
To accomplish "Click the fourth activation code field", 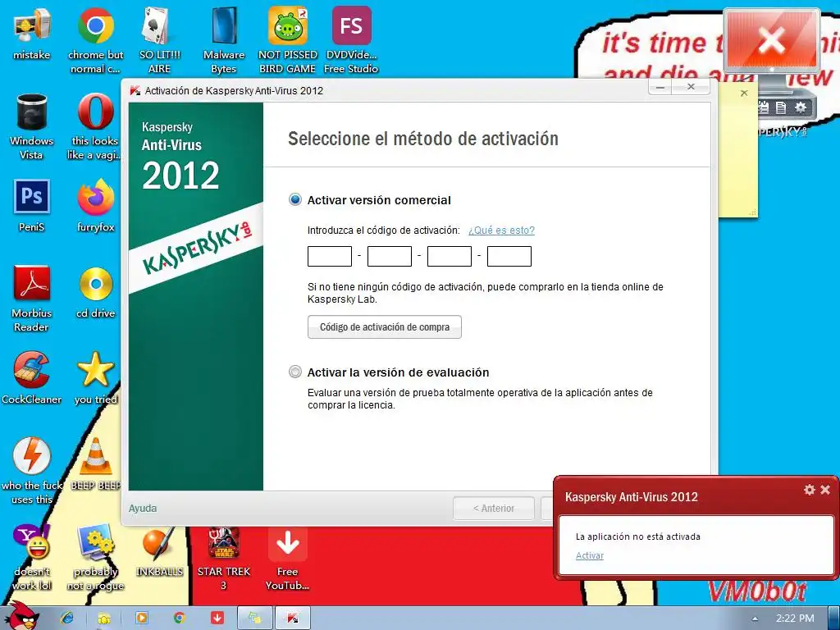I will click(x=509, y=256).
